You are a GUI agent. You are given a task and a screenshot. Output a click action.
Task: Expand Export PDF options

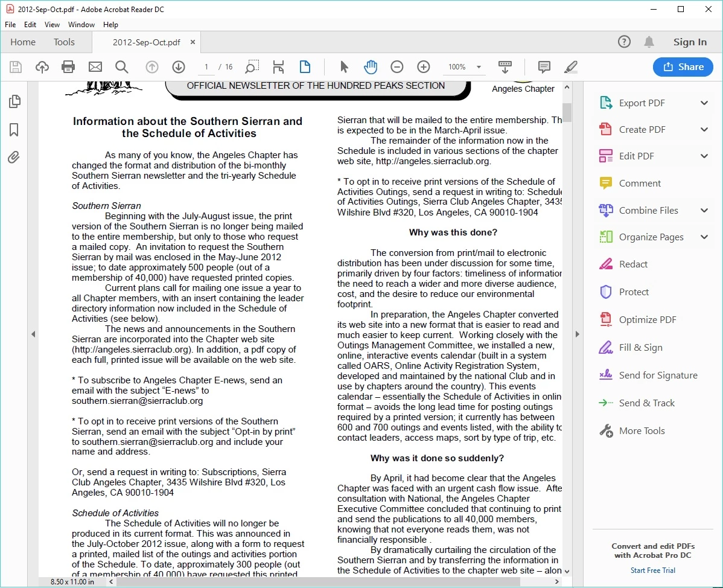click(704, 103)
